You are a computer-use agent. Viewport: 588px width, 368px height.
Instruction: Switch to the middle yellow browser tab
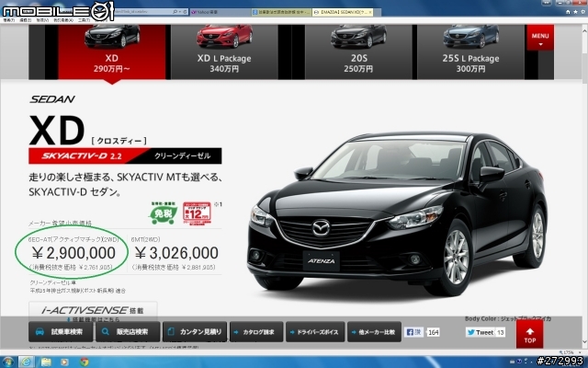(282, 12)
